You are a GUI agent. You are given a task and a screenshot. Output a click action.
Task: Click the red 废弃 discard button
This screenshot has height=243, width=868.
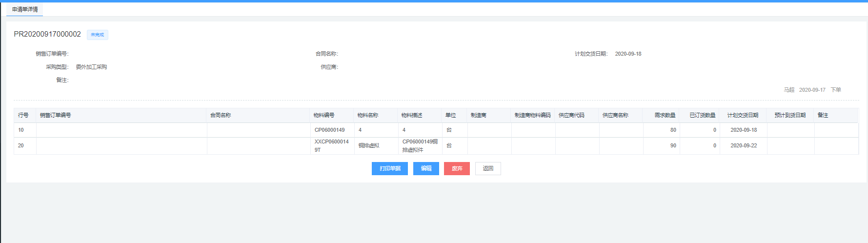[457, 168]
